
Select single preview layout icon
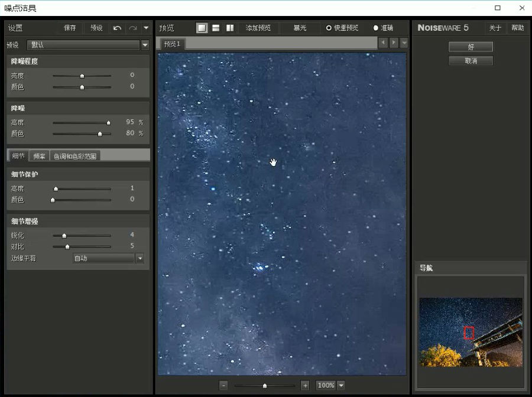pos(202,28)
